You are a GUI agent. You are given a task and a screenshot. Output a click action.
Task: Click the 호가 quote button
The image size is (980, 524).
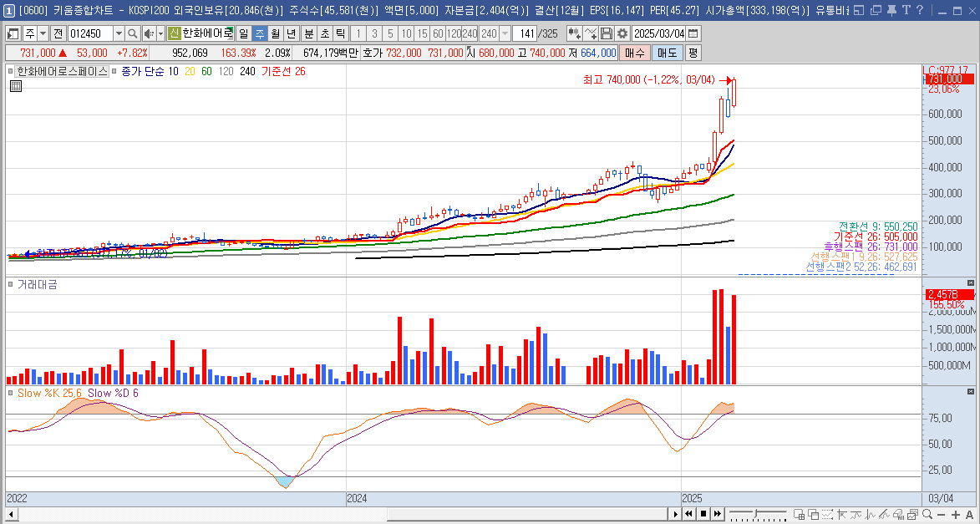(373, 53)
